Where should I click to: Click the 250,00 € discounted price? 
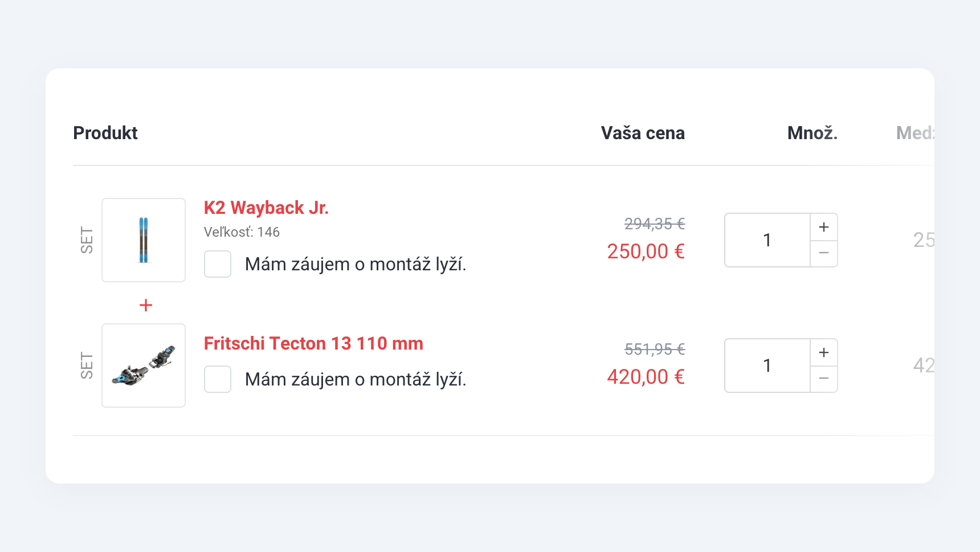[646, 251]
